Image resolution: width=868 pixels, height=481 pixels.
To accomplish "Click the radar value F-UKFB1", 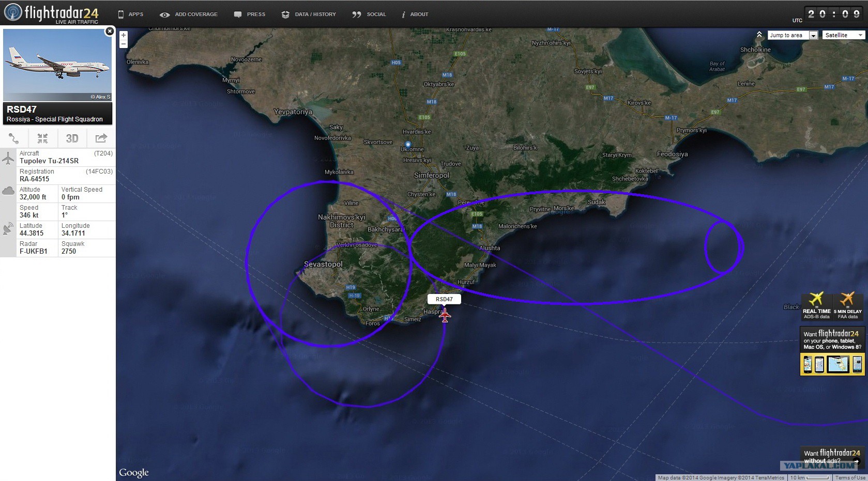I will (34, 252).
